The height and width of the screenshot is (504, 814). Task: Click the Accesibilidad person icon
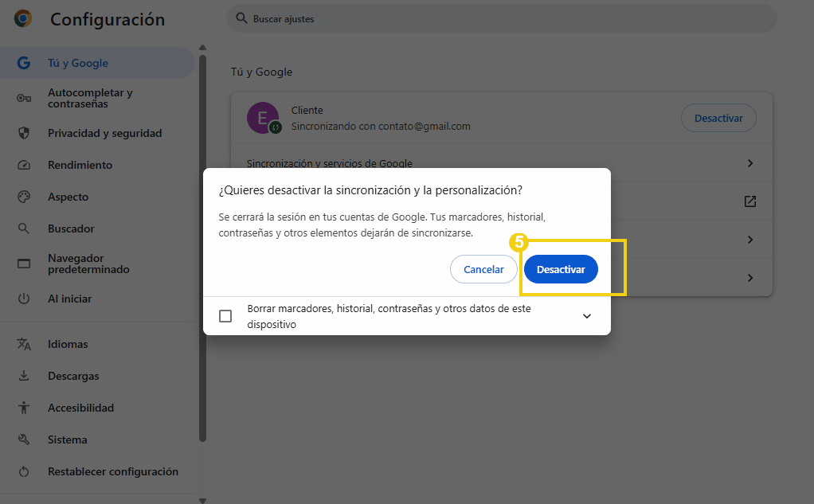(x=24, y=408)
